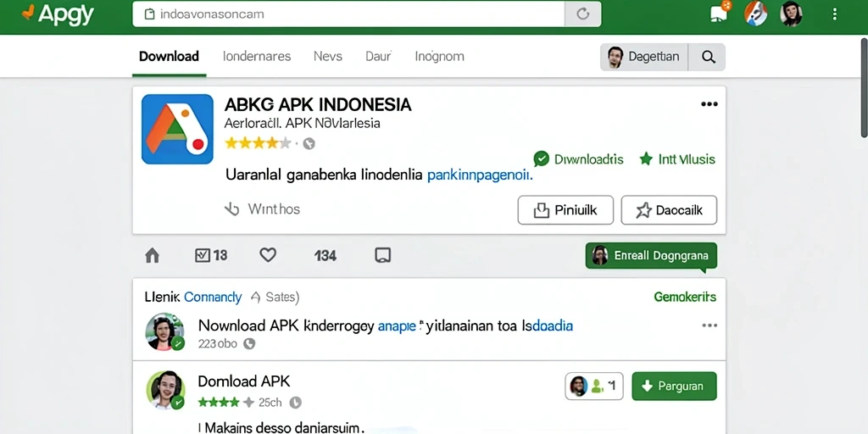
Task: Open the user profile avatar in header
Action: click(792, 14)
